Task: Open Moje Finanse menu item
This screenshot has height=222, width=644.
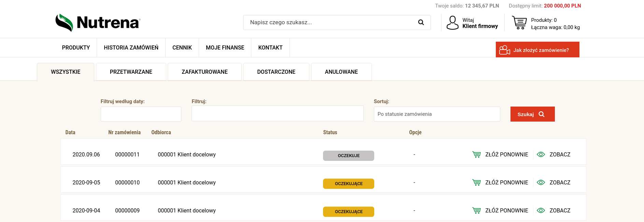Action: tap(225, 48)
